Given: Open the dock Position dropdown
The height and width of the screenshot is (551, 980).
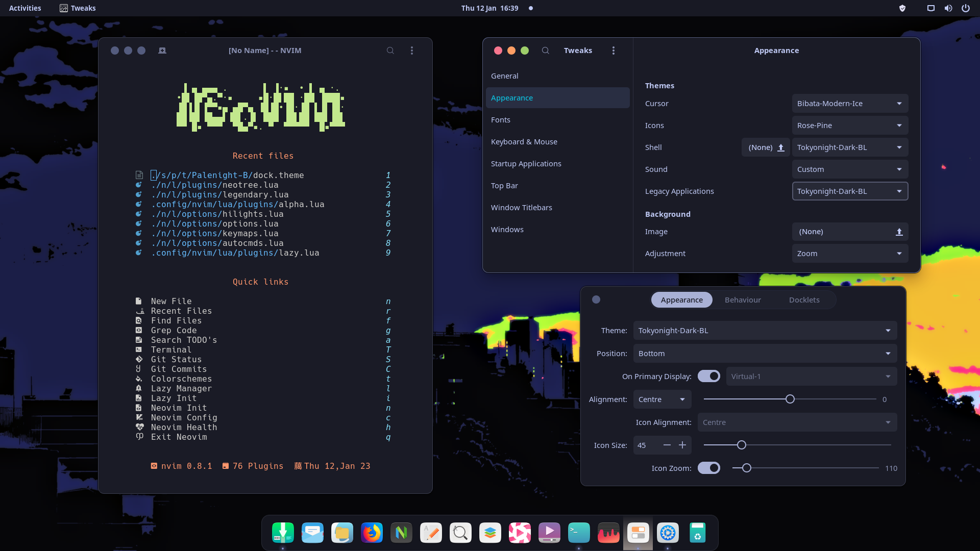Looking at the screenshot, I should pos(765,354).
